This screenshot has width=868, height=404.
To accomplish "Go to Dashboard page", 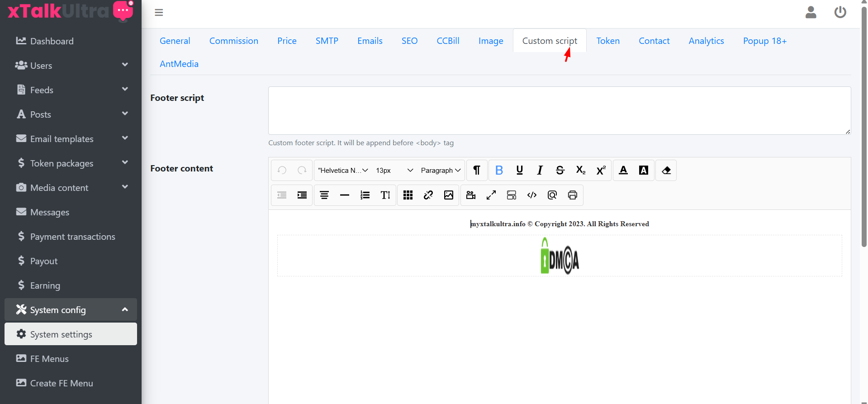I will (52, 41).
